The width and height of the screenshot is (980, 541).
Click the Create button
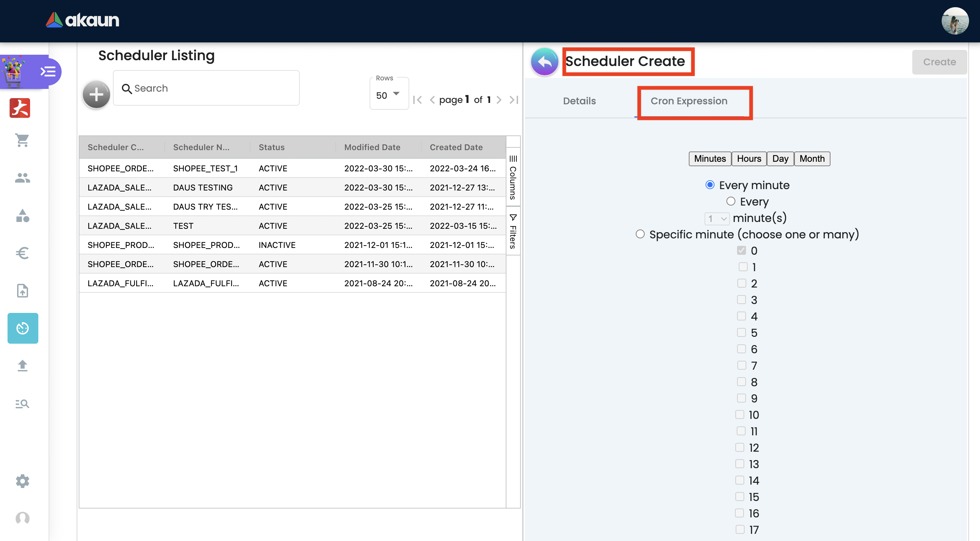coord(939,62)
